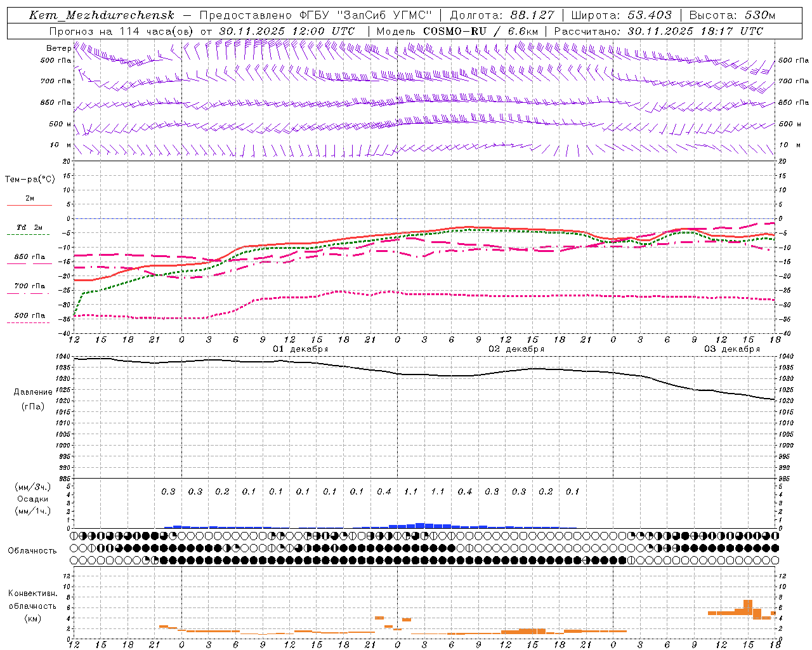812x650 pixels.
Task: Select the Облачность row label
Action: pyautogui.click(x=32, y=551)
